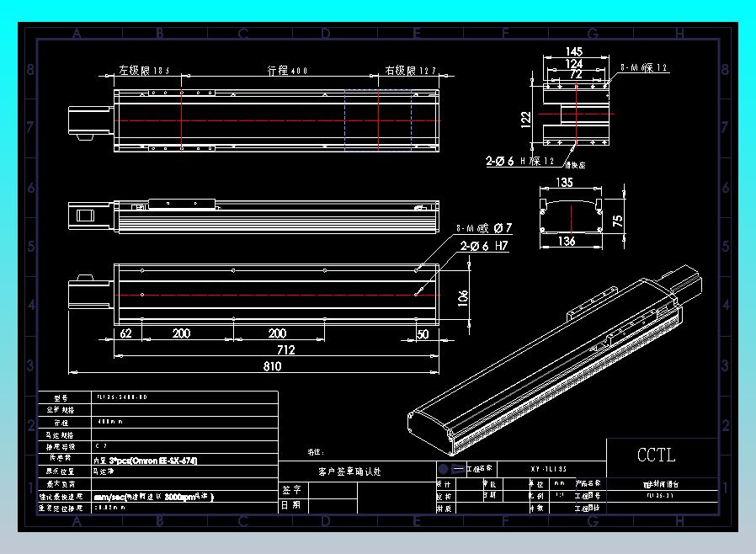The image size is (756, 554).
Task: Click the dashed blue slider outline in top view
Action: 379,120
